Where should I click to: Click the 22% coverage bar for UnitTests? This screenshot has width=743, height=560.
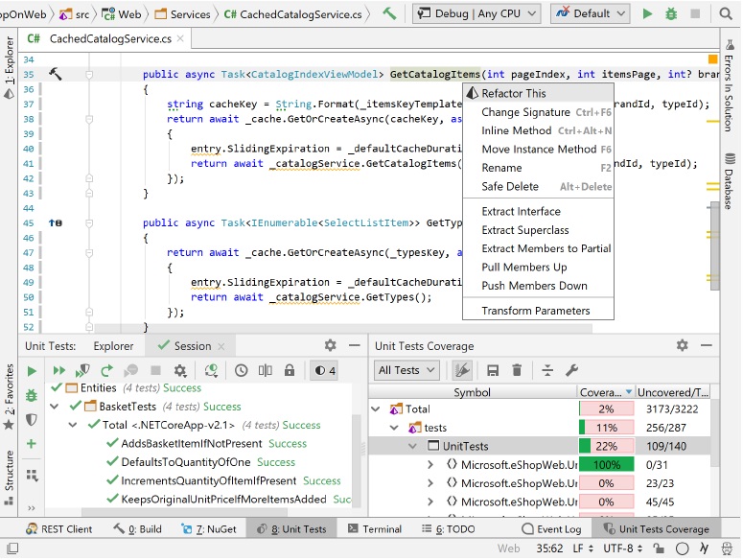(605, 446)
